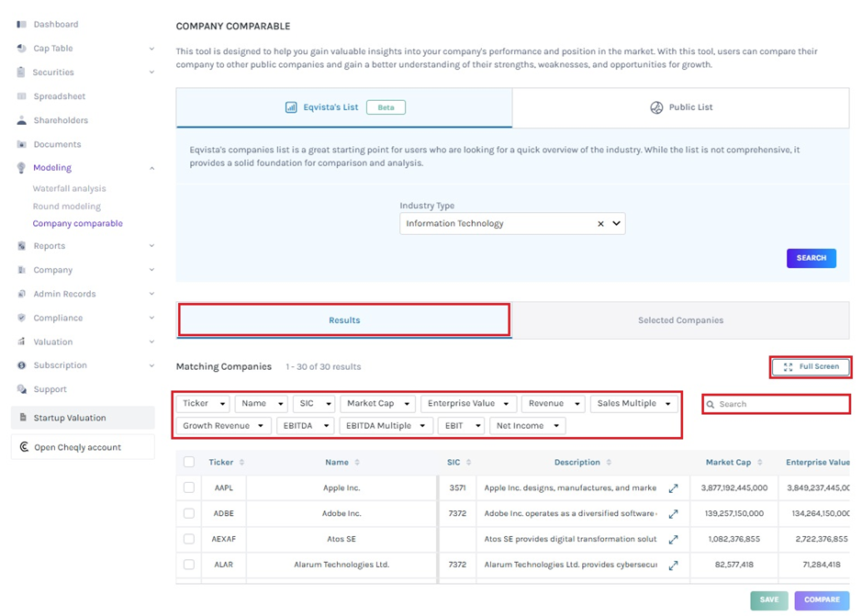Clear the Industry Type selection with X
The image size is (862, 616).
click(600, 223)
